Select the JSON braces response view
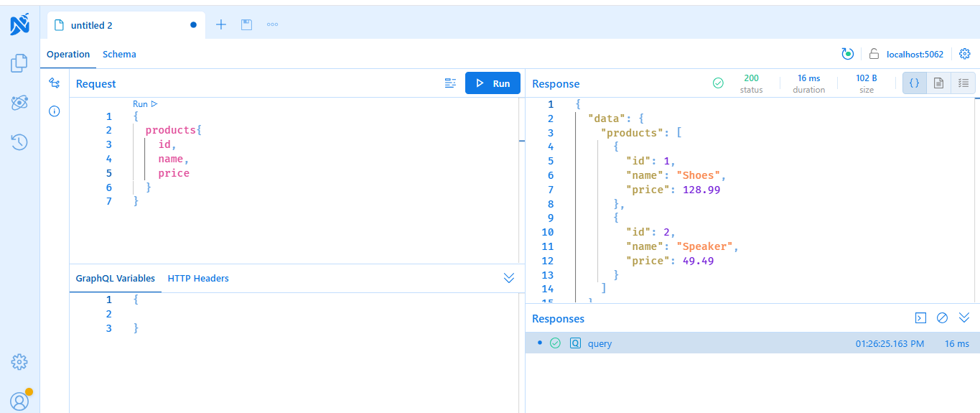Screen dimensions: 980x413 click(915, 83)
